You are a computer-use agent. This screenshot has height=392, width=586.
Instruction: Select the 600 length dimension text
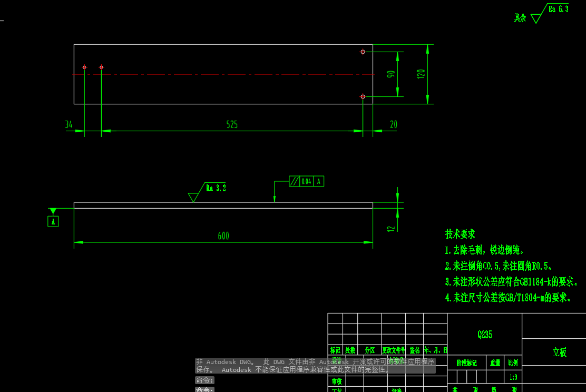pos(223,236)
